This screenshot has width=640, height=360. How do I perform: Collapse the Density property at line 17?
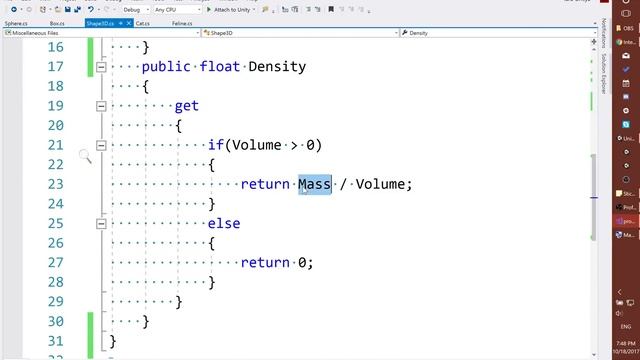(101, 67)
